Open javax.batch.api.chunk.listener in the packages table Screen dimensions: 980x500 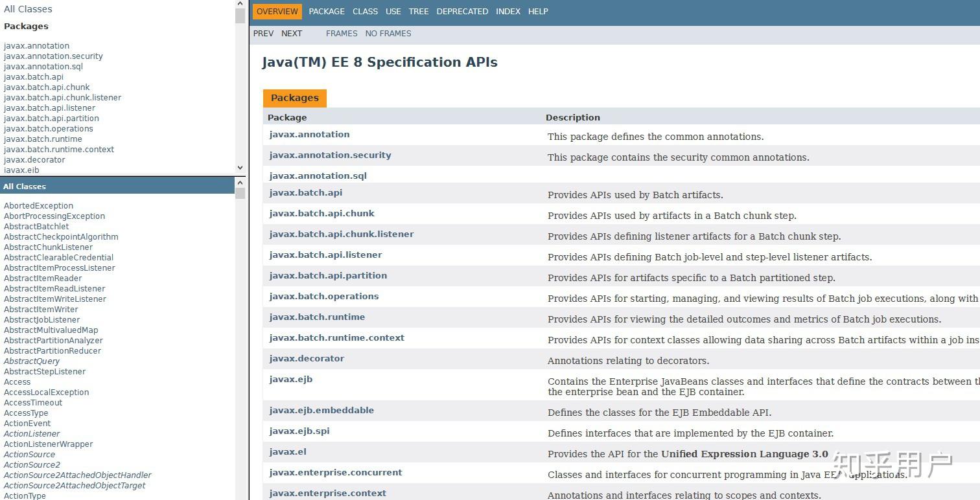click(x=342, y=234)
